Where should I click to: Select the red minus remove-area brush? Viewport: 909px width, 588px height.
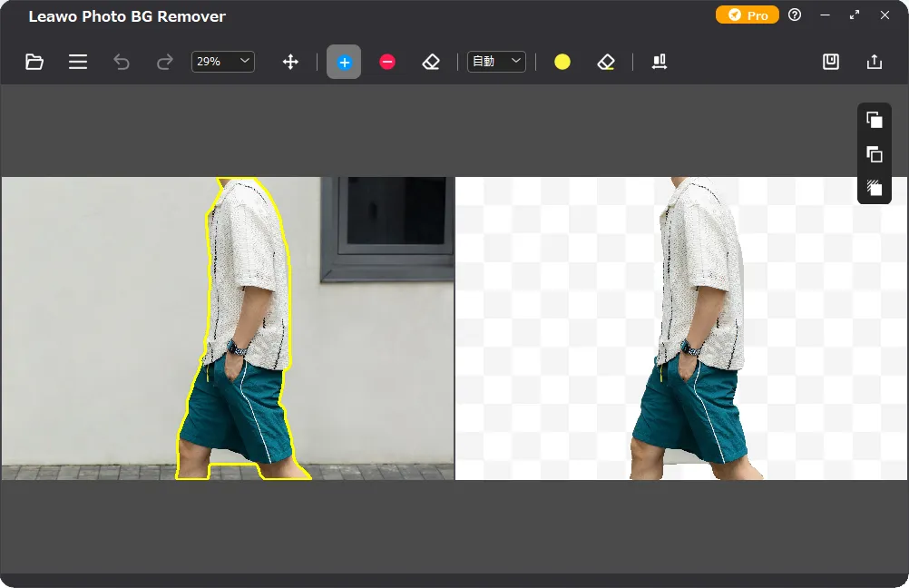[387, 62]
